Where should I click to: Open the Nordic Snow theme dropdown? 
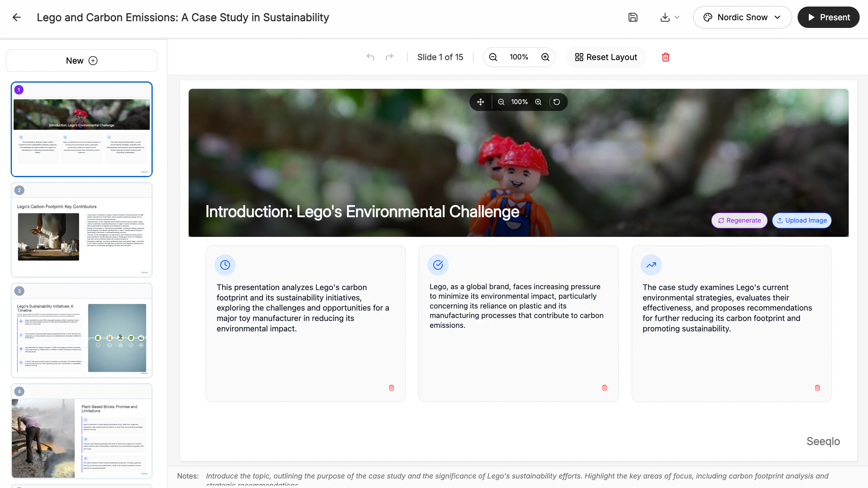pyautogui.click(x=742, y=17)
